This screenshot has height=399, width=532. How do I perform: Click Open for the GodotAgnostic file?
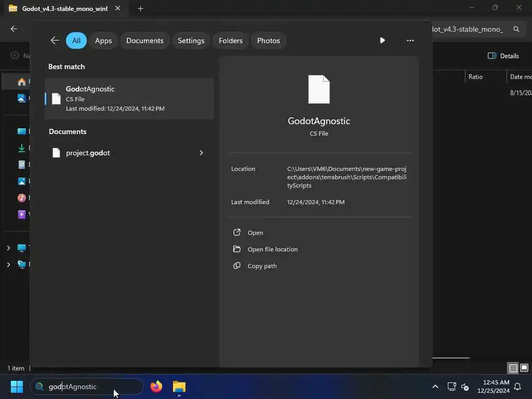(255, 233)
